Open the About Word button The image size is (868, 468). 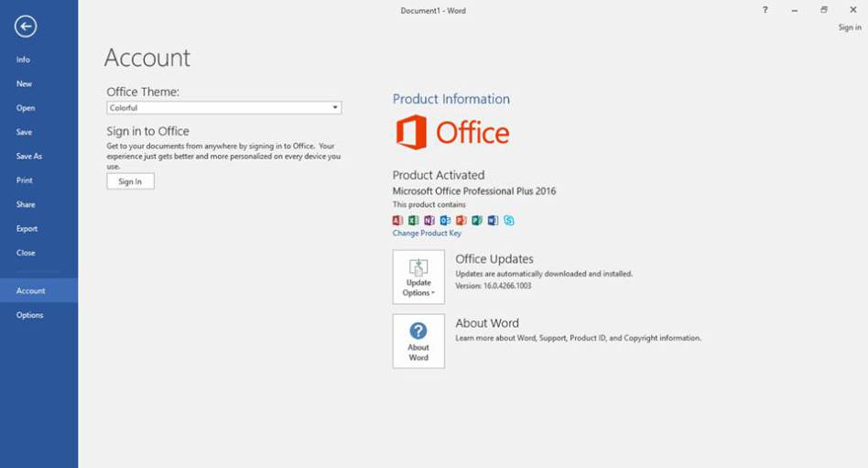418,342
